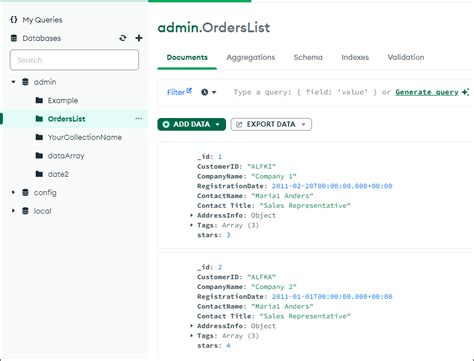This screenshot has width=474, height=361.
Task: Click the Example collection folder icon
Action: tap(39, 100)
